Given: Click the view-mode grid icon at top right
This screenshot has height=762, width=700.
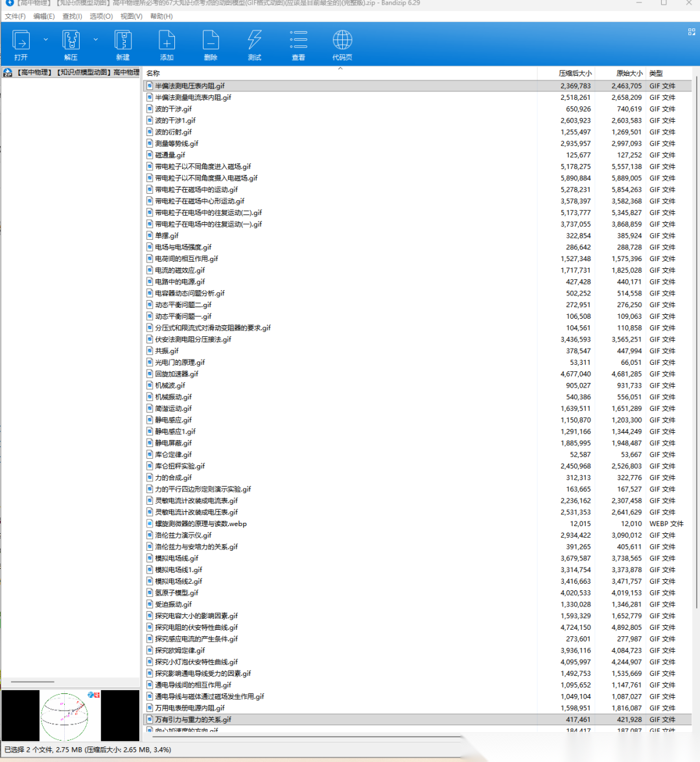Looking at the screenshot, I should (691, 32).
